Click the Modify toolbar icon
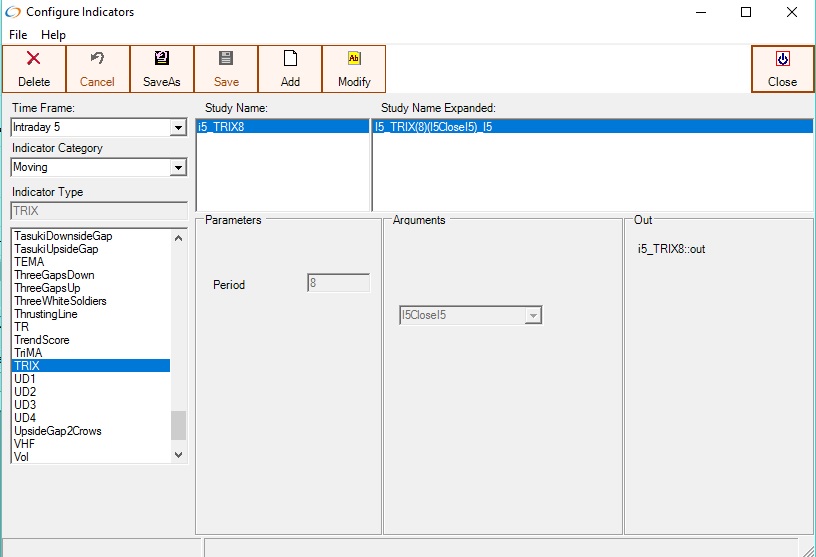This screenshot has width=816, height=557. coord(354,59)
